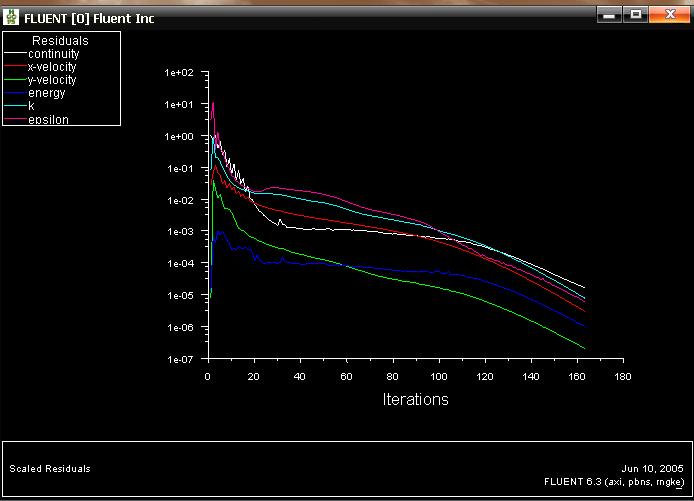Click the '60' x-axis tick label

tap(346, 377)
